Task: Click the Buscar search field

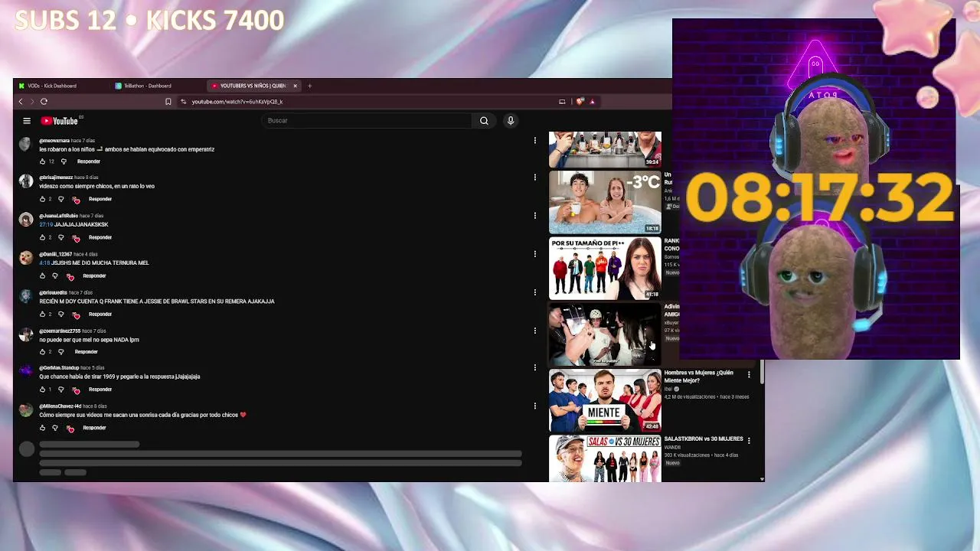Action: coord(367,121)
